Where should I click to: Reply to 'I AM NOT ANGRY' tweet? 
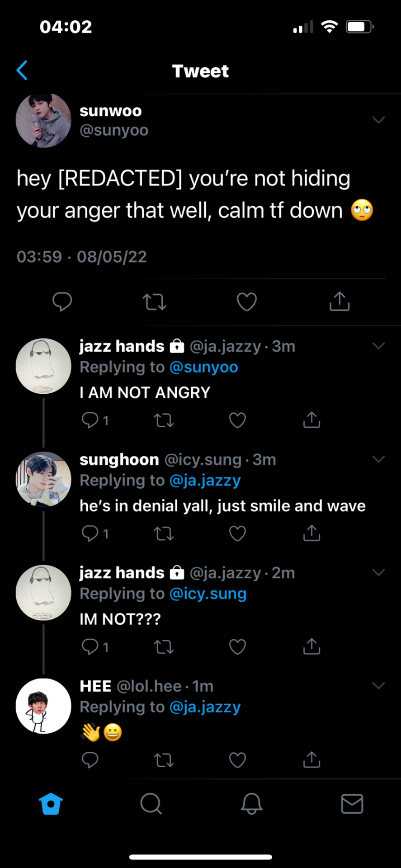point(90,420)
